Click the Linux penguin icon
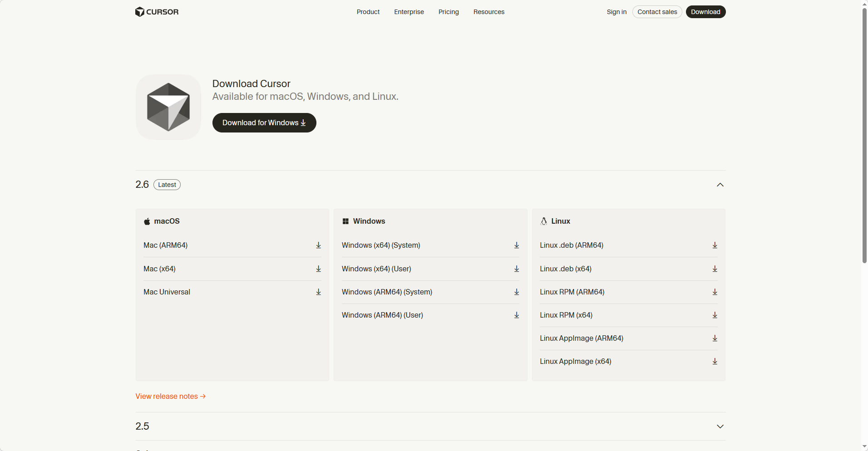Screen dimensions: 868x451 (x=543, y=221)
